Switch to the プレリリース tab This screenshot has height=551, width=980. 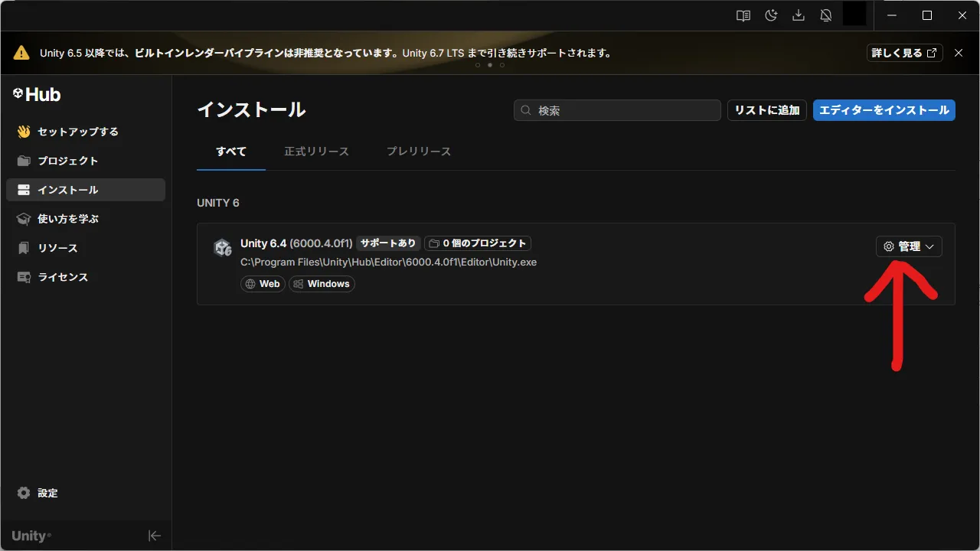[x=418, y=151]
